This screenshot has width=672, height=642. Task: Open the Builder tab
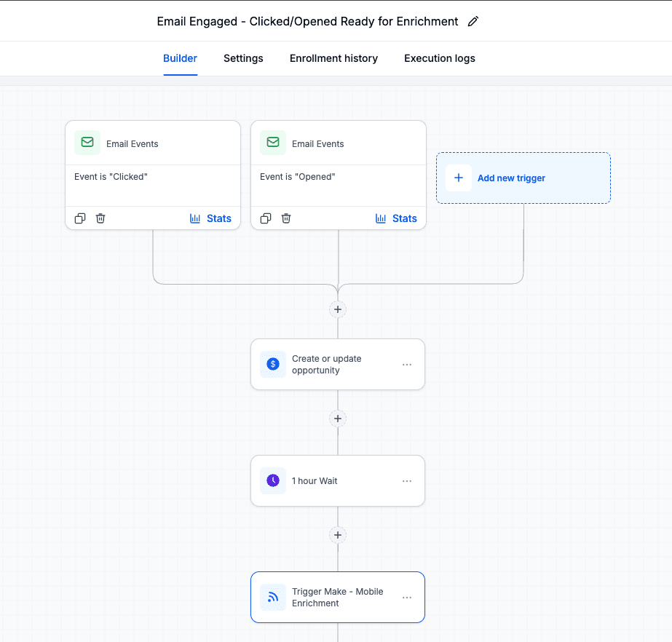180,58
